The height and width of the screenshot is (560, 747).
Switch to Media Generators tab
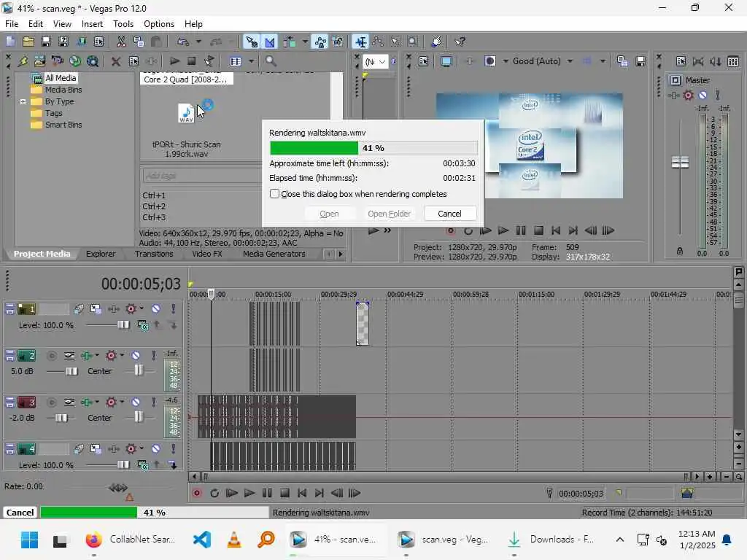click(274, 254)
